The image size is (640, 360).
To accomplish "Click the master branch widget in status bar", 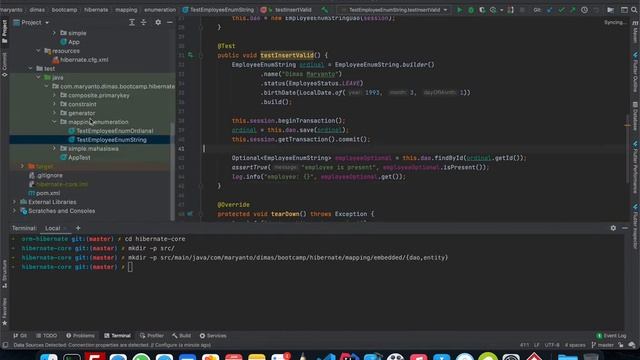I will click(602, 345).
